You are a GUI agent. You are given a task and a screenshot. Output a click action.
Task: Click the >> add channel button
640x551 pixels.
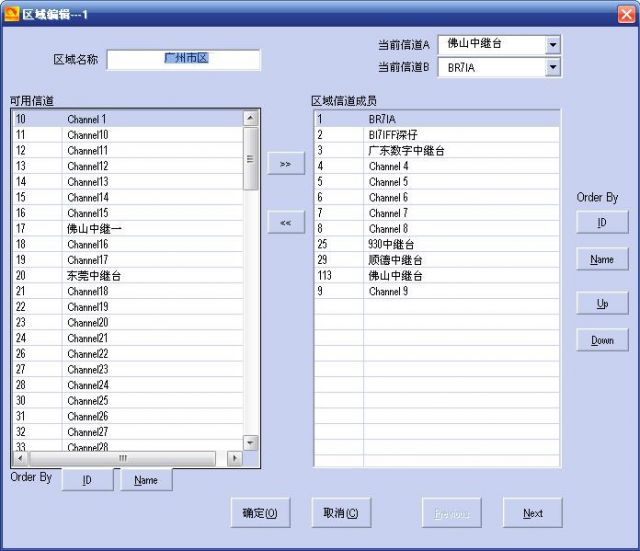pyautogui.click(x=285, y=163)
